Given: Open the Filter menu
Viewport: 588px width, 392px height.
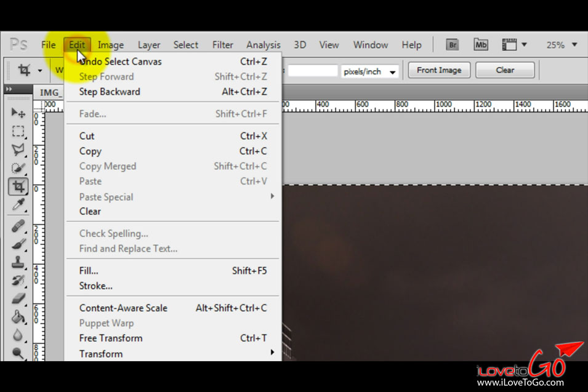Looking at the screenshot, I should (x=223, y=45).
